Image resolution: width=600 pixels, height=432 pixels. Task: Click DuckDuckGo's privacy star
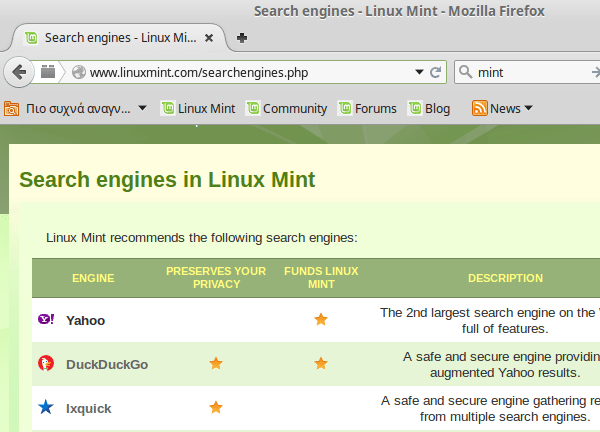[216, 363]
